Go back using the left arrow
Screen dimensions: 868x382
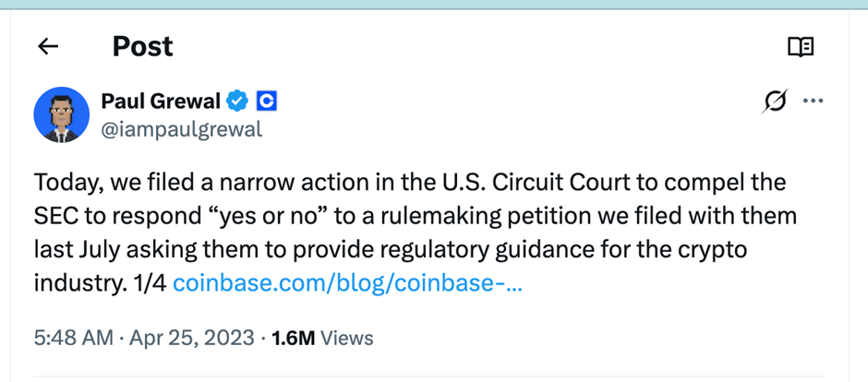tap(48, 46)
